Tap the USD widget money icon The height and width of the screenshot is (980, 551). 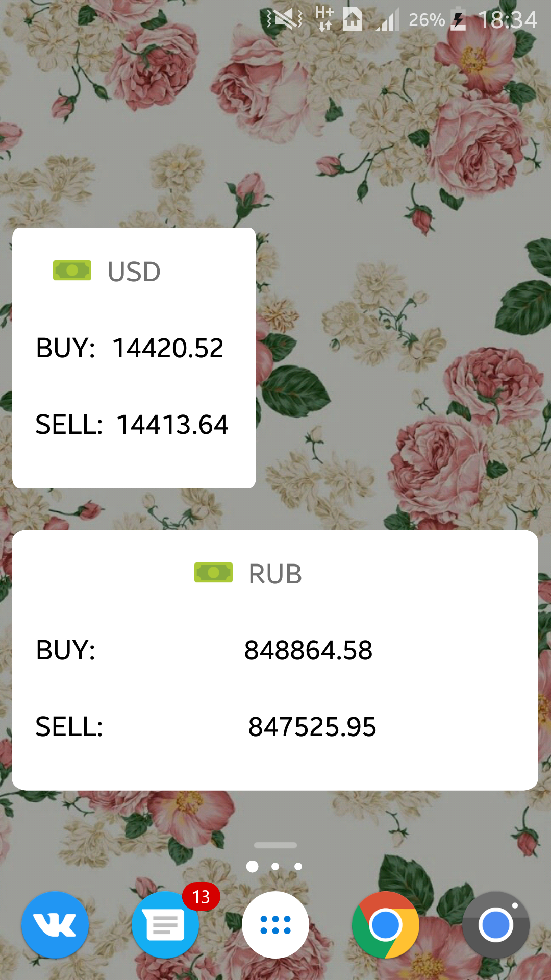[x=72, y=271]
